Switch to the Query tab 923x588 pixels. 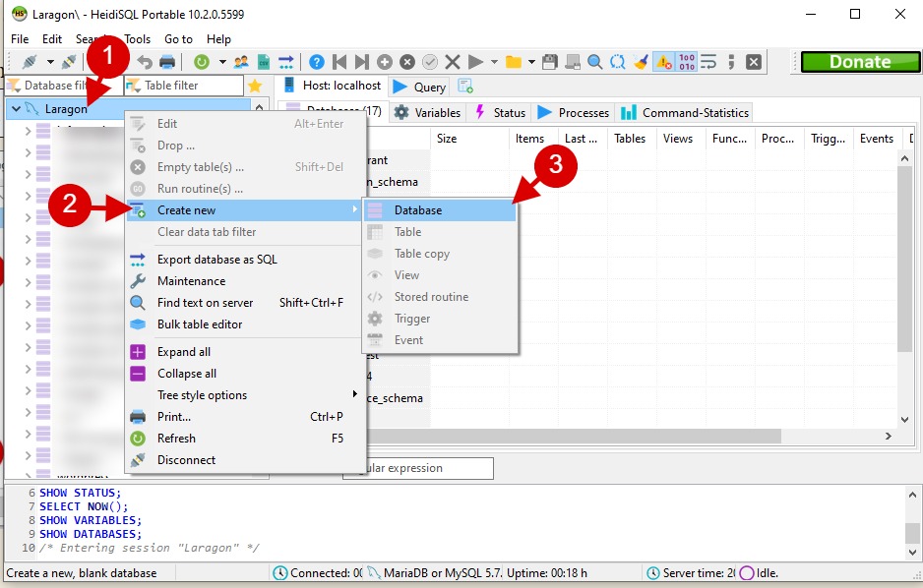pyautogui.click(x=419, y=88)
